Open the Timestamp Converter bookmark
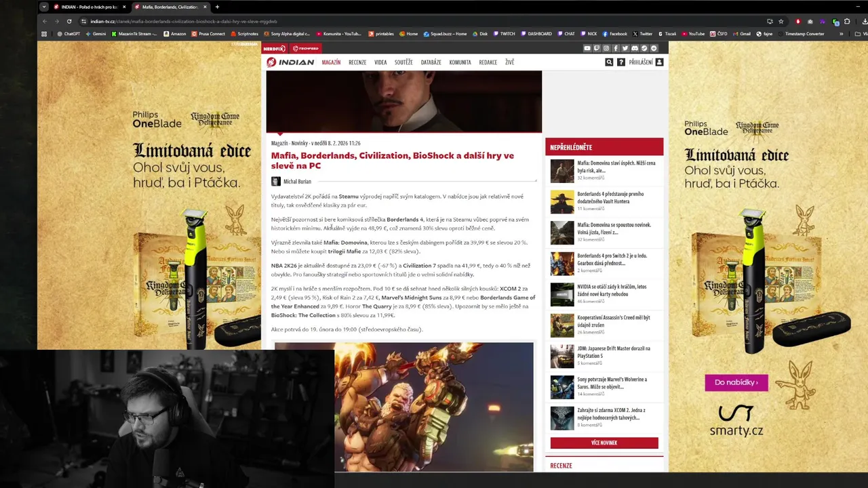The image size is (868, 488). click(801, 34)
